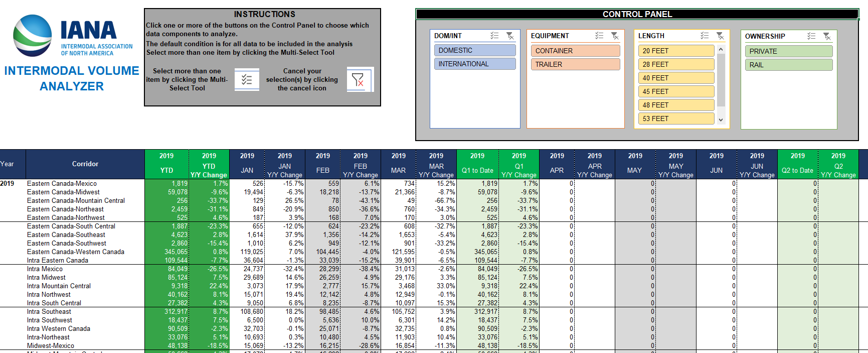The width and height of the screenshot is (868, 353).
Task: Click YTD value 345,065 cell
Action: 166,252
